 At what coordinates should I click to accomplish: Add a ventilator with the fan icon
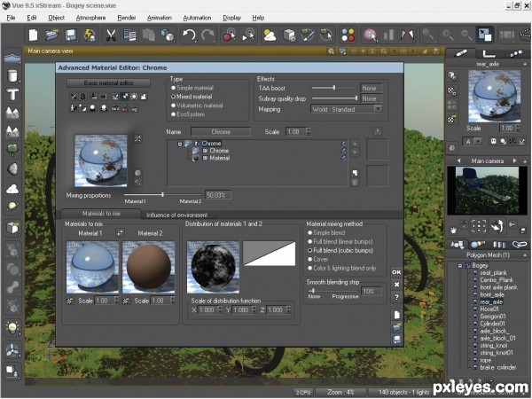[13, 350]
